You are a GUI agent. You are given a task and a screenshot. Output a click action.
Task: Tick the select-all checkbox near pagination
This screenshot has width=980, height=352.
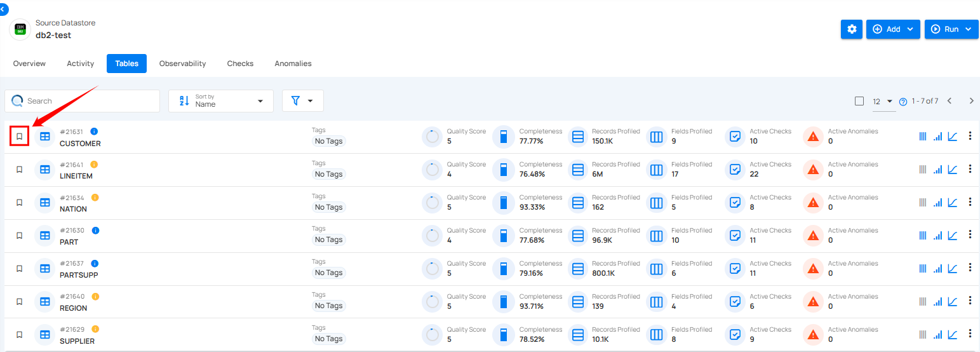tap(859, 101)
